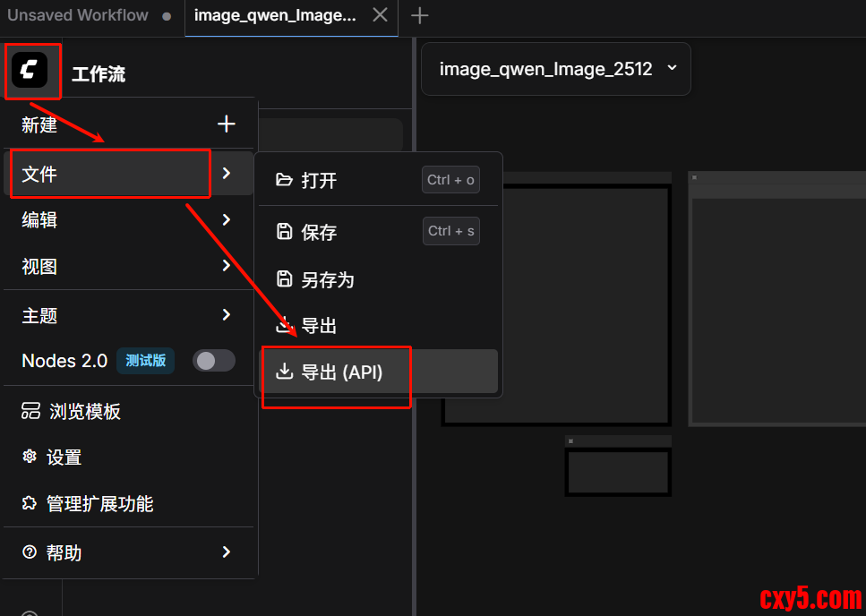Open the image_qwen_Image_2512 dropdown
The height and width of the screenshot is (616, 866).
[x=555, y=69]
